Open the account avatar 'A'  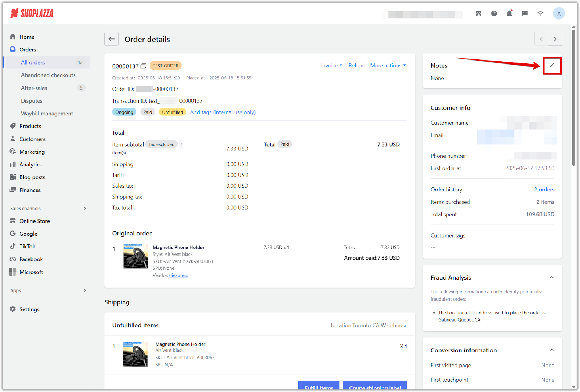(x=559, y=13)
